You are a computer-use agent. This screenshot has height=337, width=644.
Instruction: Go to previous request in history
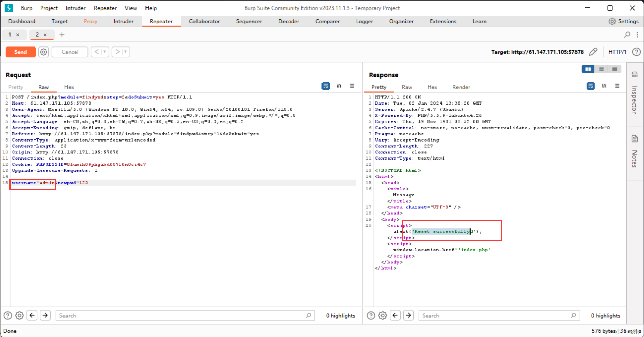pos(97,52)
